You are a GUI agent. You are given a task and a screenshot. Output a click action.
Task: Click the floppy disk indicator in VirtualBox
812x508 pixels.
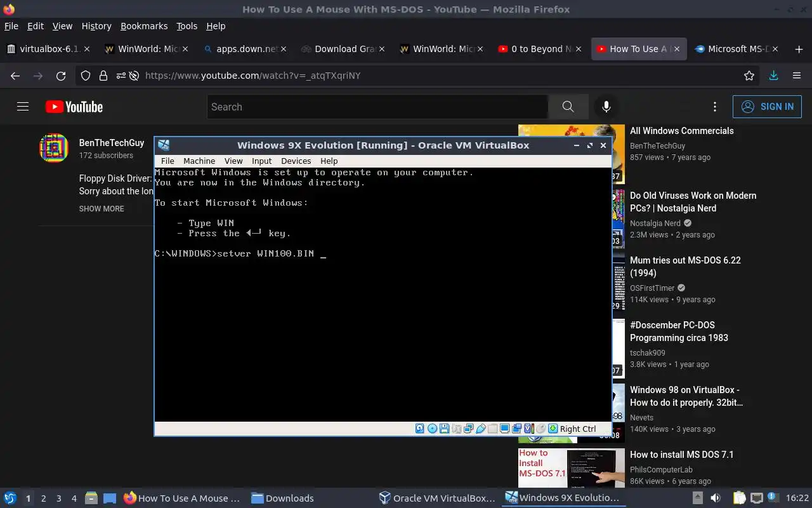(444, 429)
